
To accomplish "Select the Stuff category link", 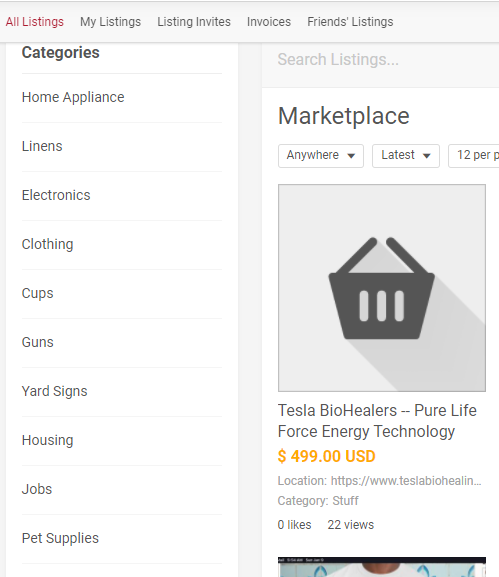I will click(345, 500).
